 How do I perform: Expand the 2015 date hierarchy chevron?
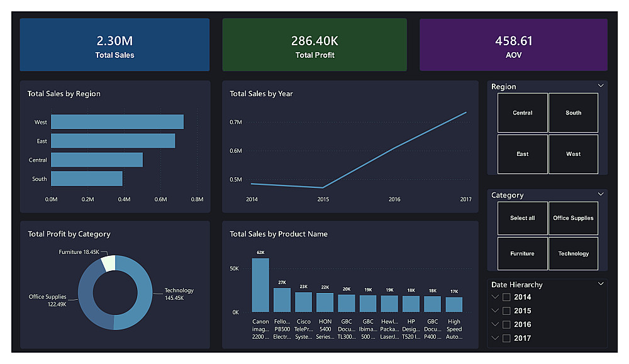[495, 311]
